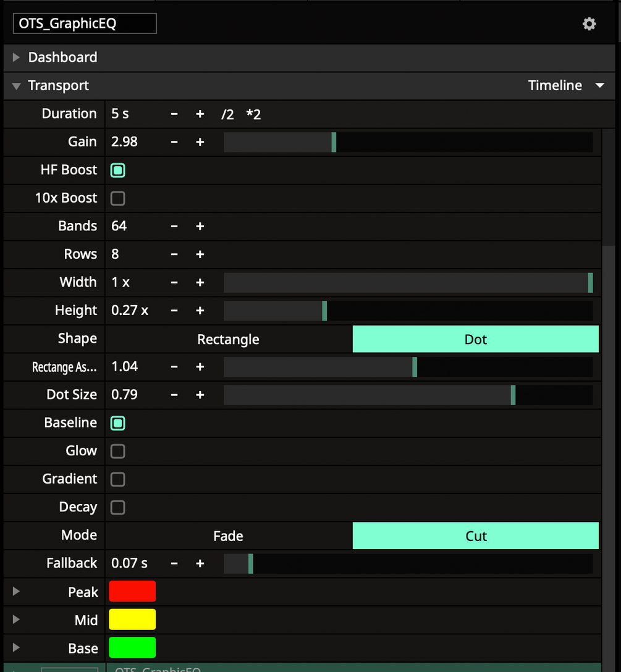Decrease Rows with the minus button
621x672 pixels.
[174, 254]
